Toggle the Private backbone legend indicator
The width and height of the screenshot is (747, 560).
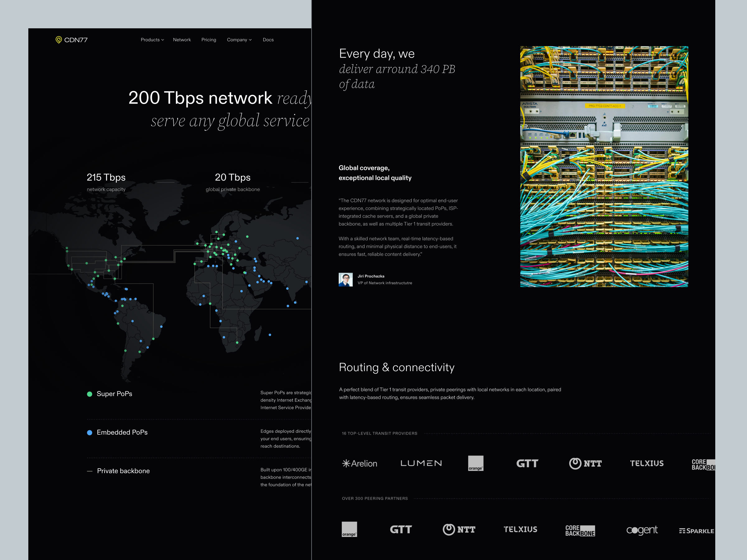pyautogui.click(x=90, y=471)
